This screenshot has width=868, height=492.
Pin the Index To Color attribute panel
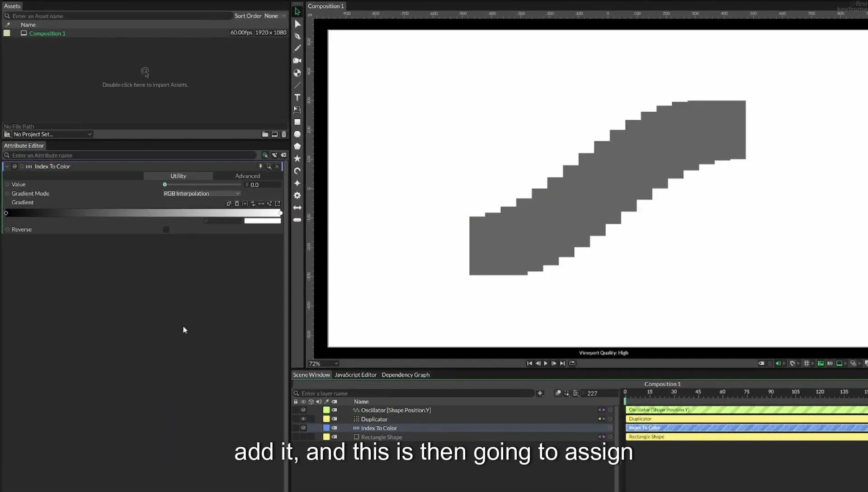pyautogui.click(x=260, y=166)
